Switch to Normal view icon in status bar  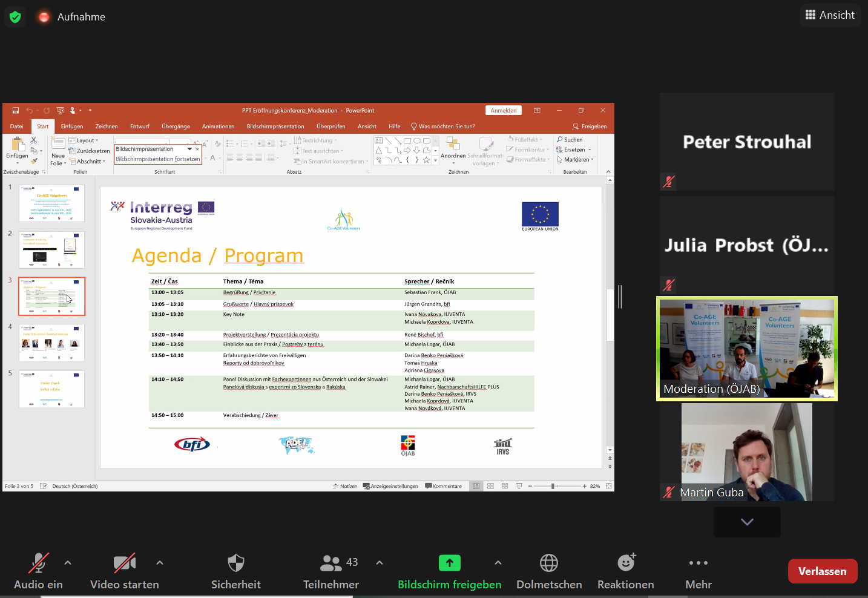pyautogui.click(x=476, y=486)
